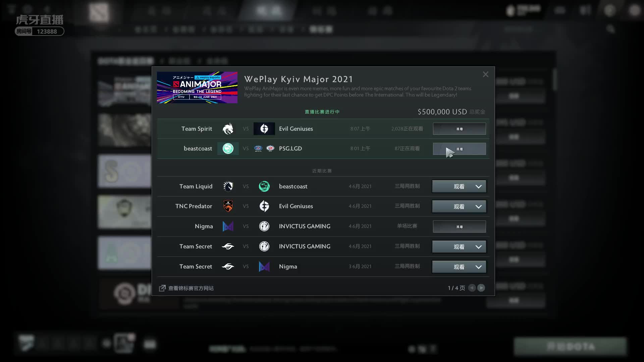Close the WePlay Kyiv Major dialog

point(486,74)
